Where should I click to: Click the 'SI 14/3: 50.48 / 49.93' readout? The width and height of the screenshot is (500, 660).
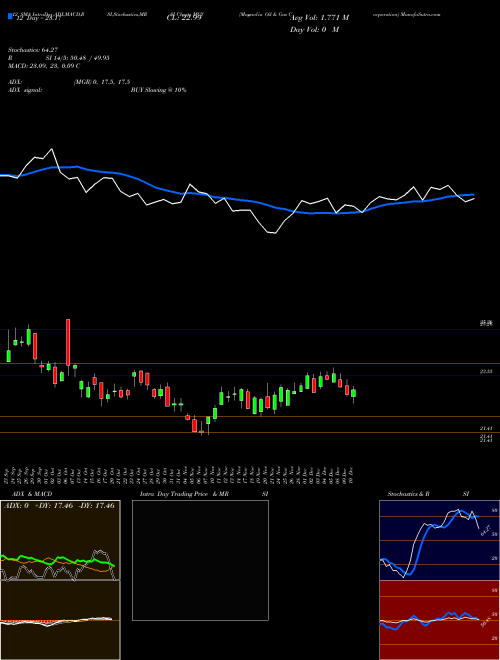click(x=78, y=58)
